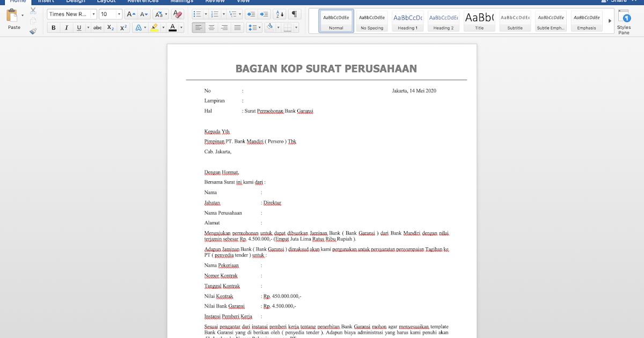Image resolution: width=644 pixels, height=338 pixels.
Task: Open font color options arrow
Action: pyautogui.click(x=181, y=27)
